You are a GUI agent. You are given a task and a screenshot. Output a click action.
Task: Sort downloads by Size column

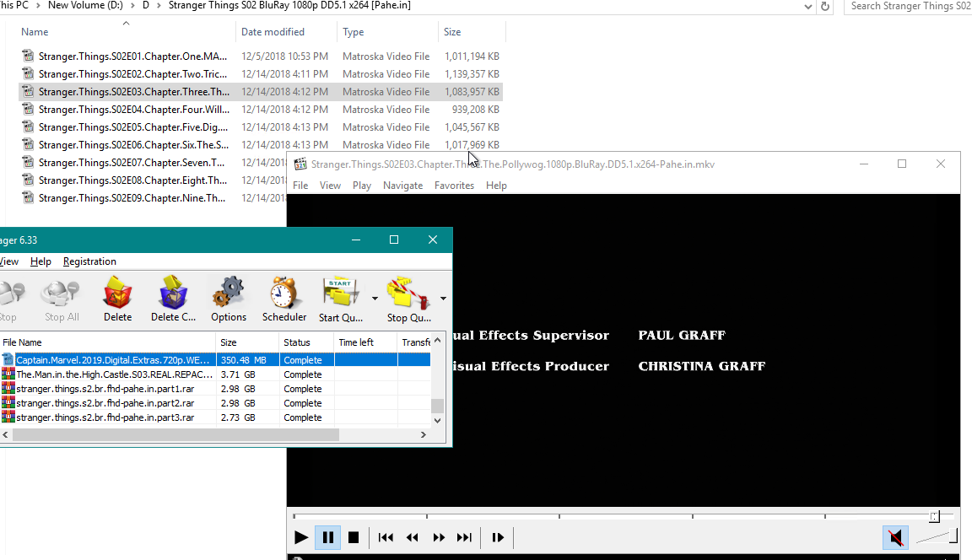coord(247,342)
